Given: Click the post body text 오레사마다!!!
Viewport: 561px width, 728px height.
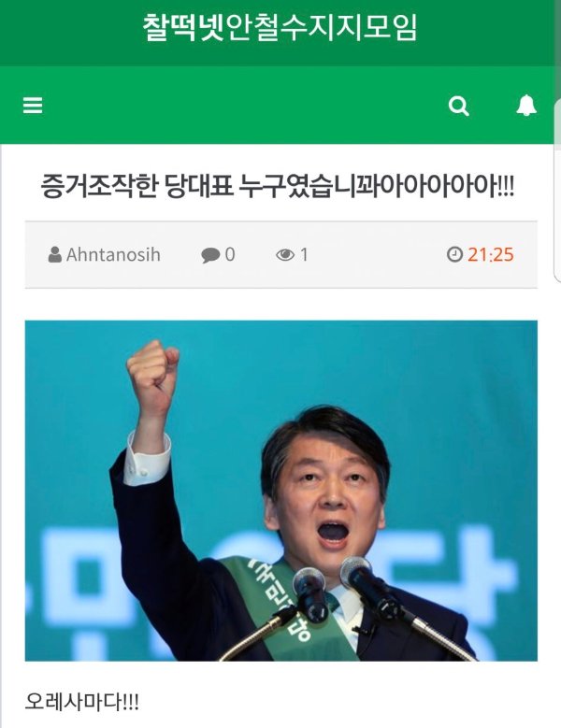Looking at the screenshot, I should click(81, 701).
